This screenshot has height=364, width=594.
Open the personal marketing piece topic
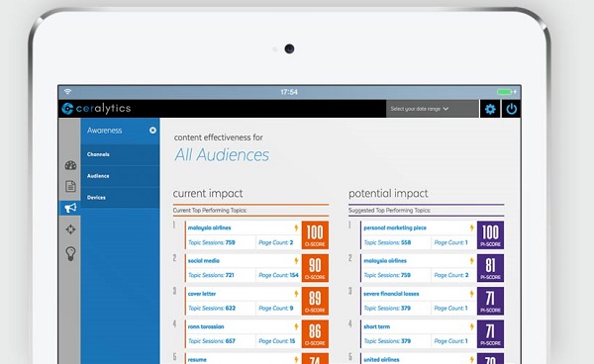pos(395,227)
